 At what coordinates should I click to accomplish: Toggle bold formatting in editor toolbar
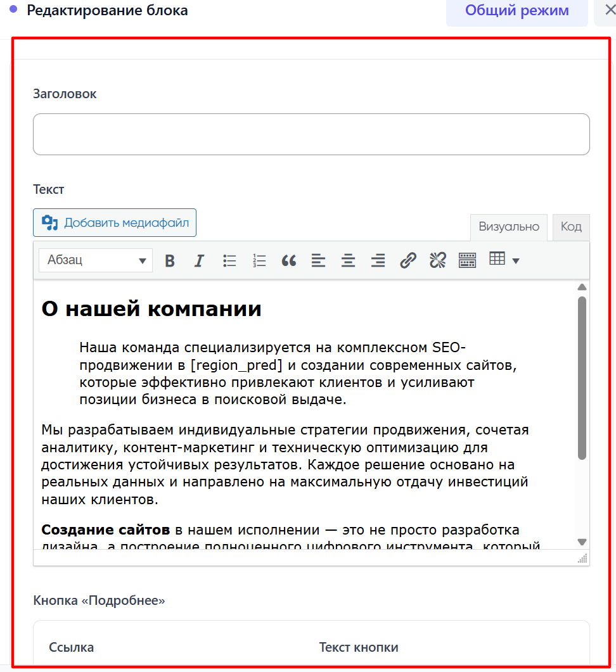coord(170,260)
